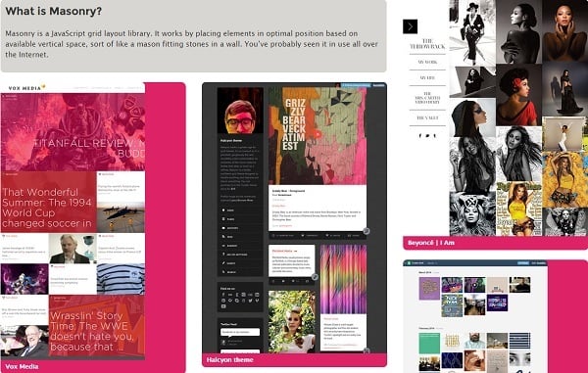Open the Halcyon theme caption link

(229, 360)
